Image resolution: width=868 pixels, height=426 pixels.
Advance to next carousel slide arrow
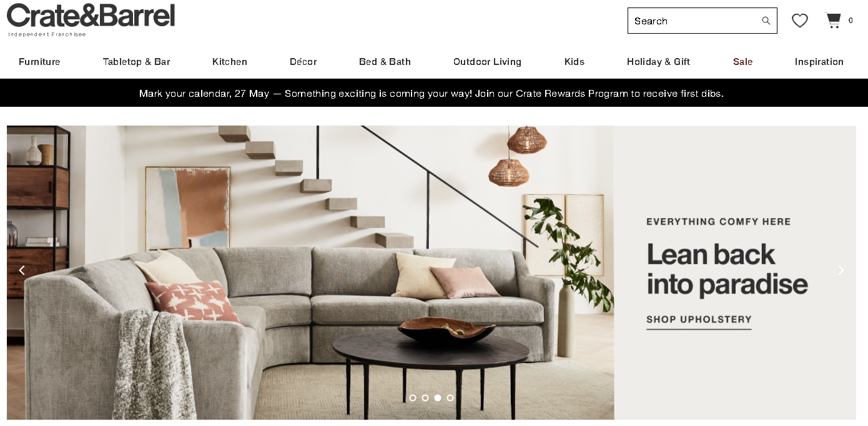coord(841,270)
